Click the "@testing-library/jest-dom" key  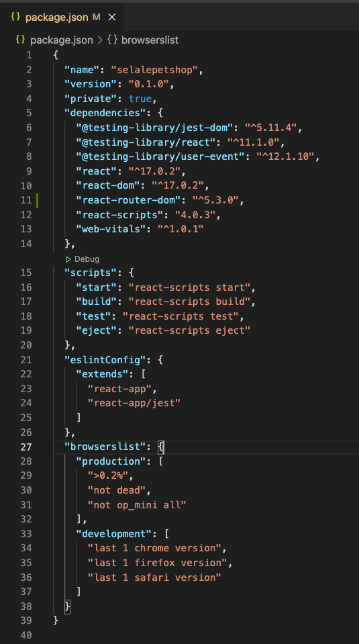[154, 128]
